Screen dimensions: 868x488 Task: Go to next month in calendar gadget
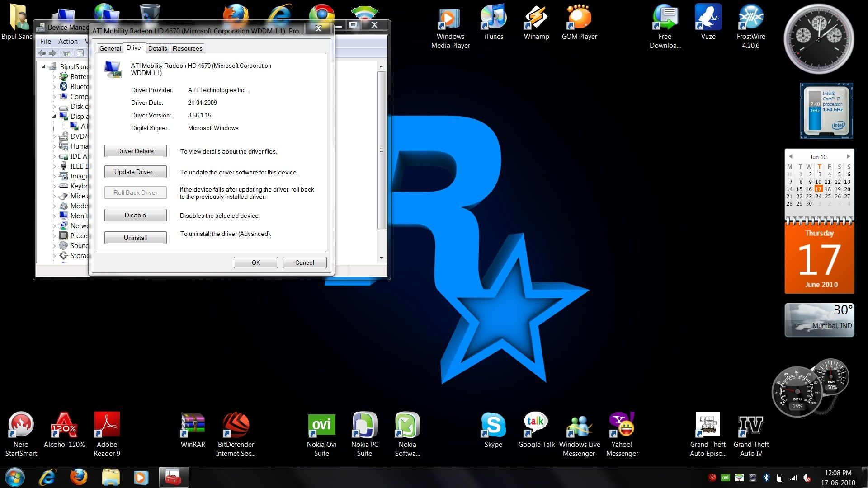[x=848, y=156]
